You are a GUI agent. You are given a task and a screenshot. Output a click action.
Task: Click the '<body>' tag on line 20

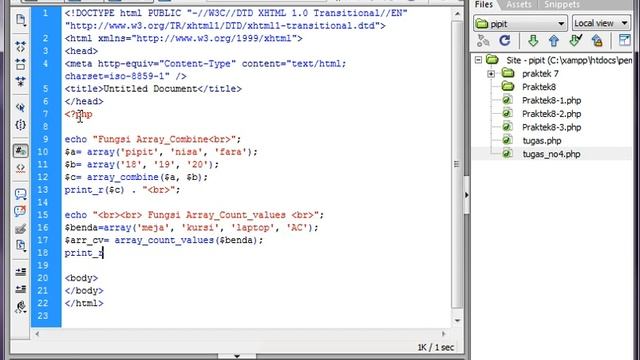[81, 278]
